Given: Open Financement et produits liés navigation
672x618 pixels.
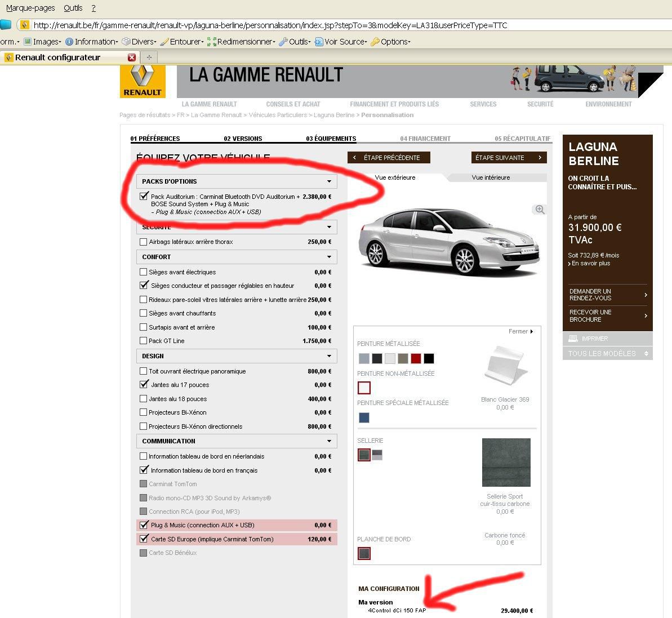Looking at the screenshot, I should pyautogui.click(x=394, y=104).
